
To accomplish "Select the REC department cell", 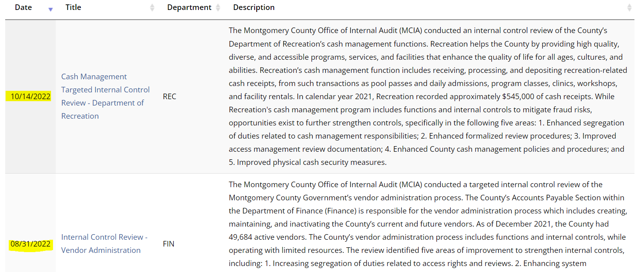I will click(169, 96).
